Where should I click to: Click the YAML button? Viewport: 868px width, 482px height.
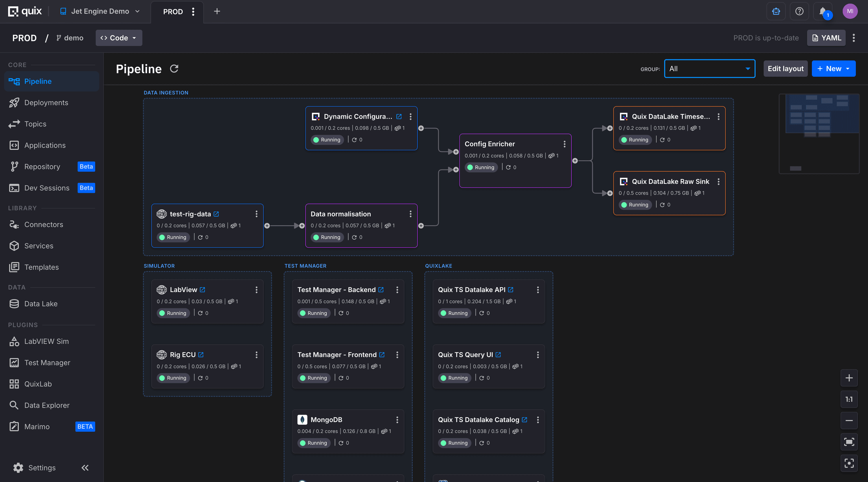click(x=826, y=38)
